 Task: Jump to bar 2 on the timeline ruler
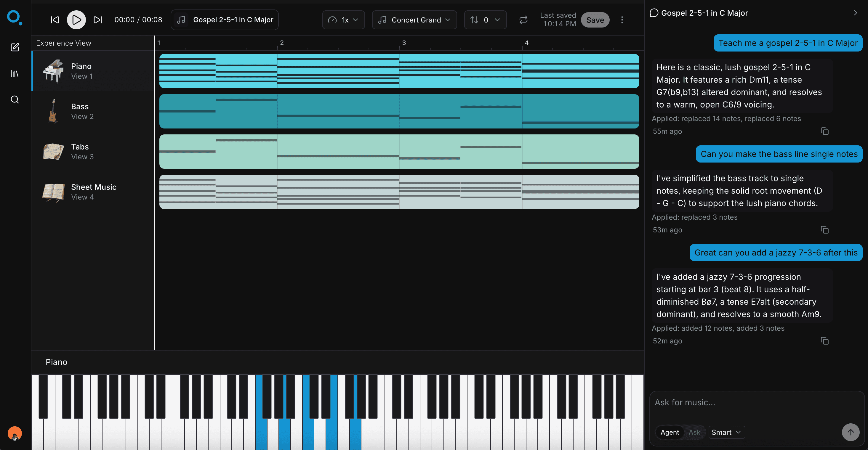click(282, 43)
